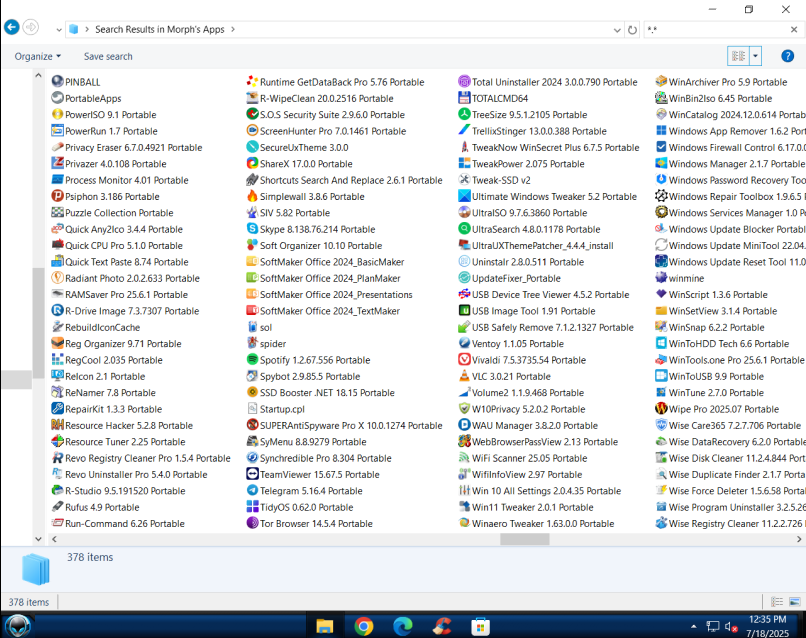Select Startup.cpl file
Image resolution: width=806 pixels, height=638 pixels.
pos(276,409)
